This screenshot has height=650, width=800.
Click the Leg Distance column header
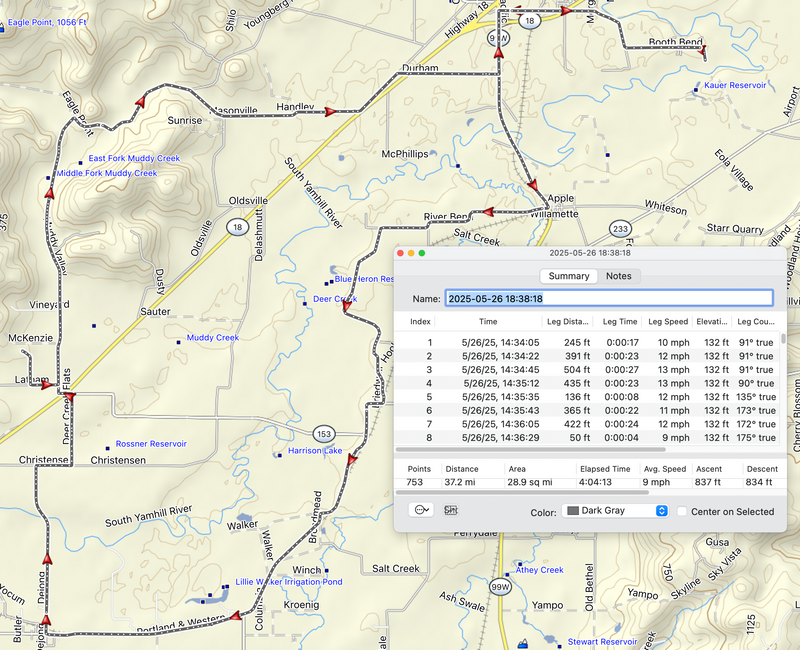[x=567, y=321]
